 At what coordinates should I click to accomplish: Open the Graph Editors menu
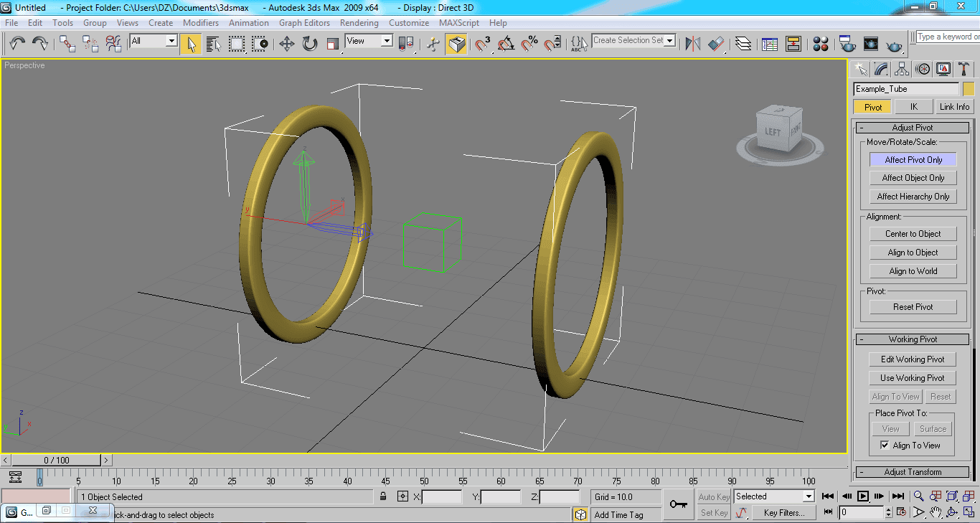[304, 23]
